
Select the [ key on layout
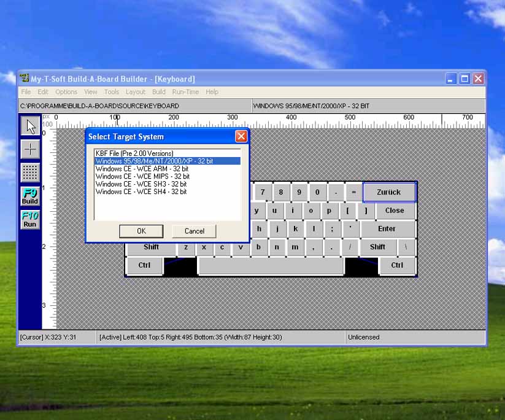347,211
